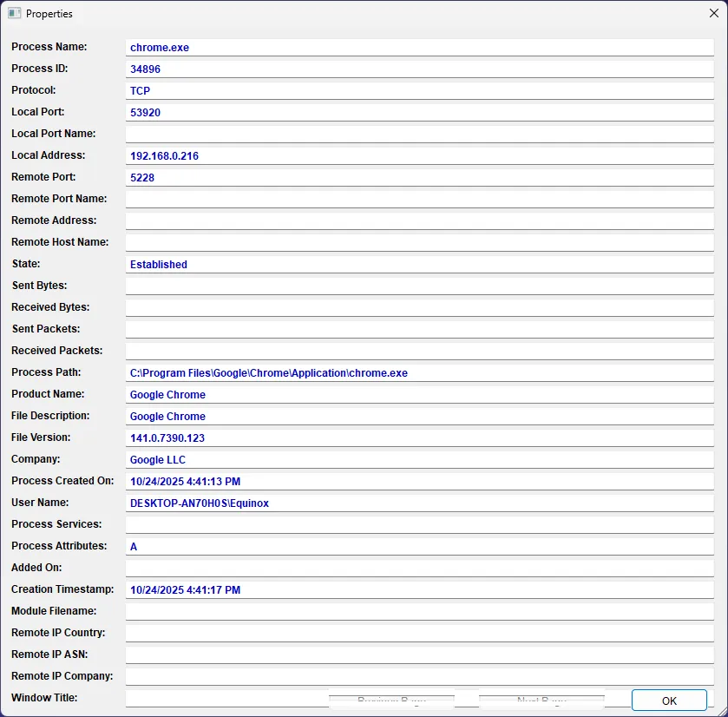This screenshot has width=728, height=717.
Task: Click the User Name field
Action: click(x=419, y=503)
